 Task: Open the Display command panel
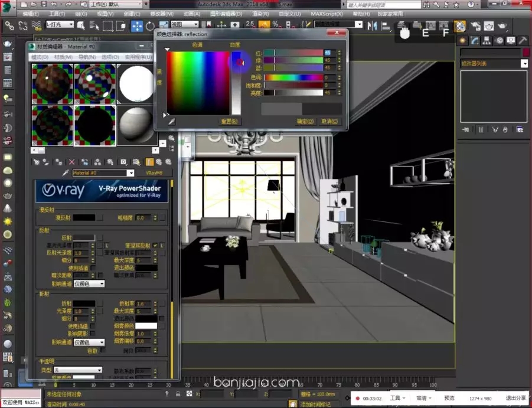click(511, 41)
